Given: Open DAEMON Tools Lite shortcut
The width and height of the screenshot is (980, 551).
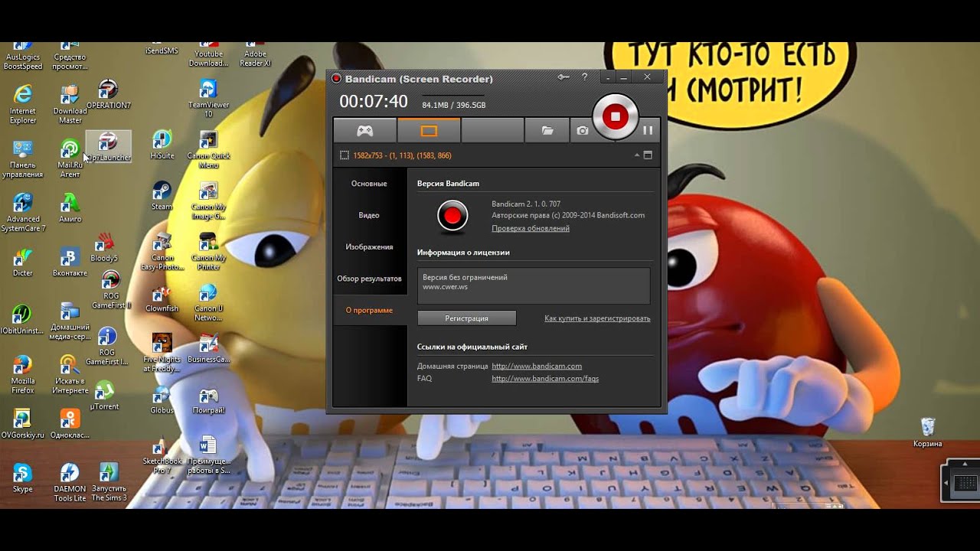Looking at the screenshot, I should point(70,483).
